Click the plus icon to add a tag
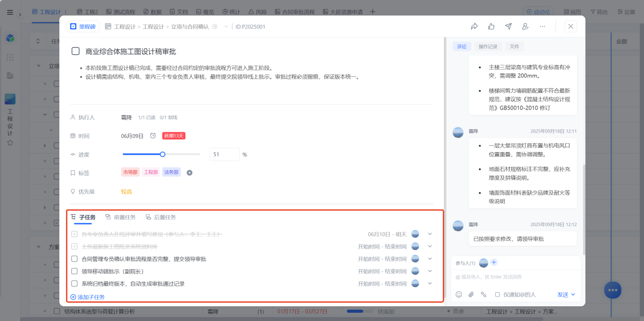This screenshot has height=321, width=644. (x=189, y=173)
